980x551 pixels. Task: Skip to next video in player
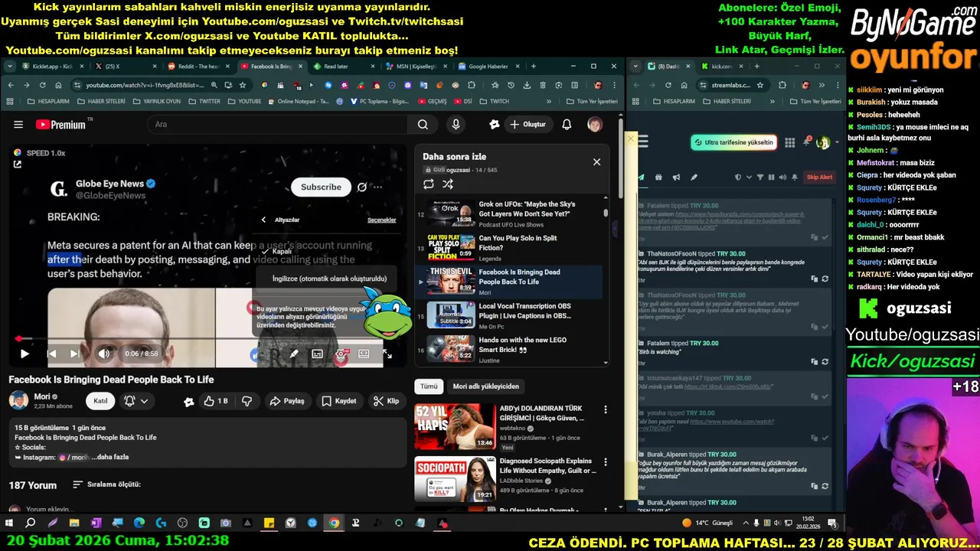tap(74, 354)
